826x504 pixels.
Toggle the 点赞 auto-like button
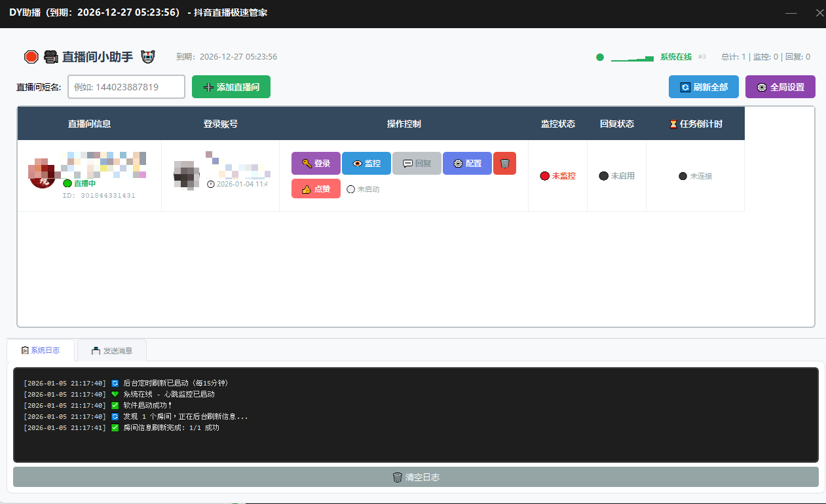click(316, 189)
